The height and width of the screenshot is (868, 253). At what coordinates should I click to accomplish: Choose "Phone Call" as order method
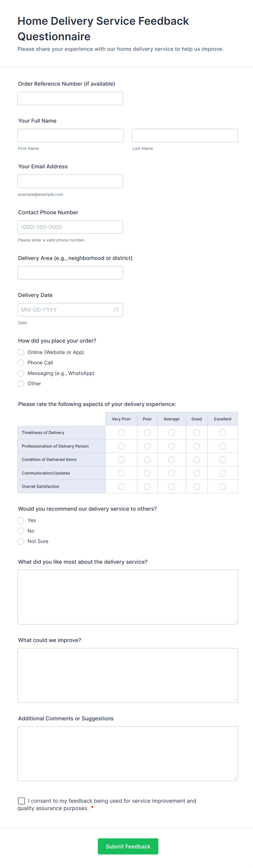21,362
